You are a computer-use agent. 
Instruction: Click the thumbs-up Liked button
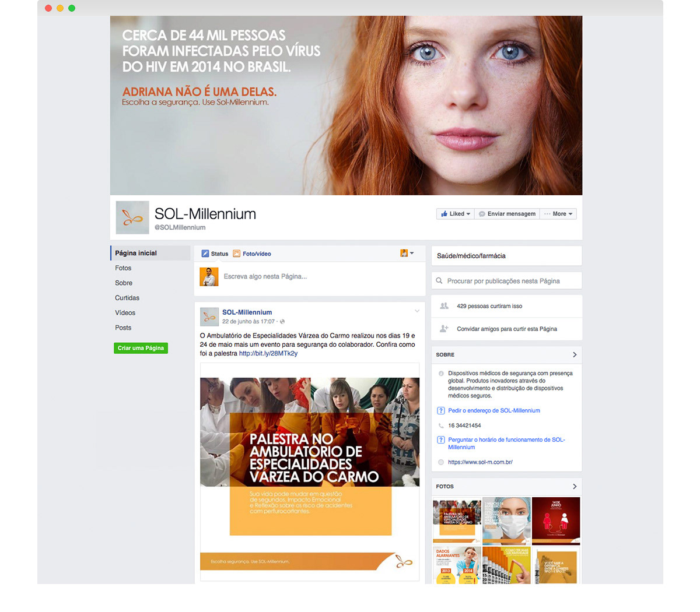pos(456,214)
